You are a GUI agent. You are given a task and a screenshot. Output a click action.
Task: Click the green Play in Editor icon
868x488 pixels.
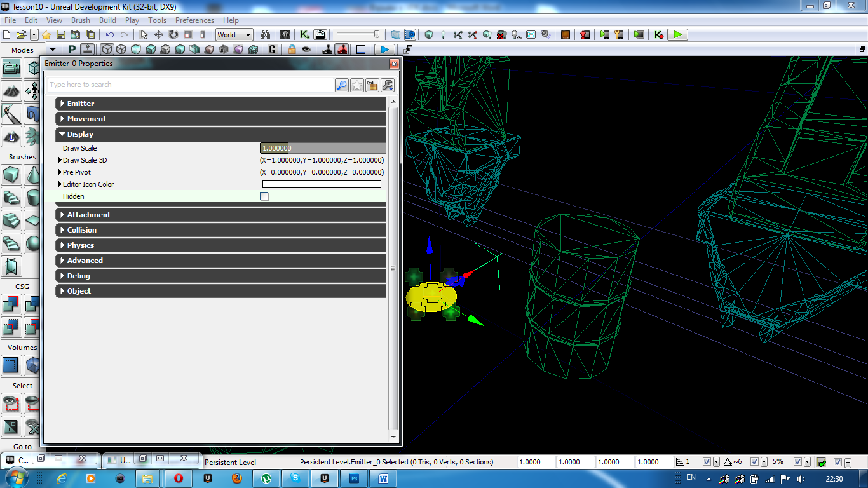[679, 35]
